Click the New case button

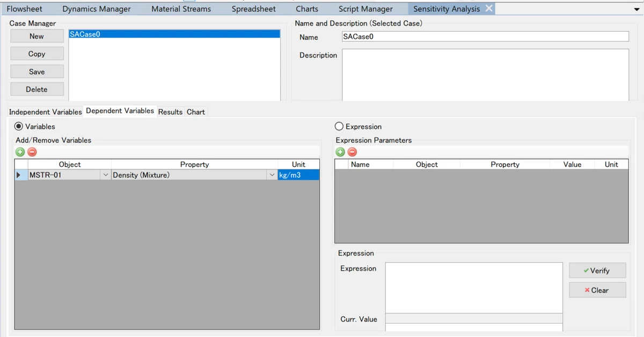[37, 36]
